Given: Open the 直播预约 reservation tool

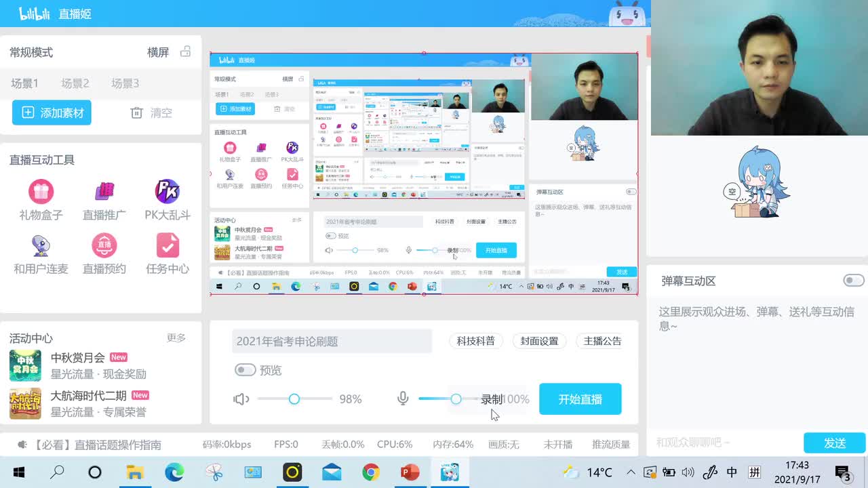Looking at the screenshot, I should point(104,253).
